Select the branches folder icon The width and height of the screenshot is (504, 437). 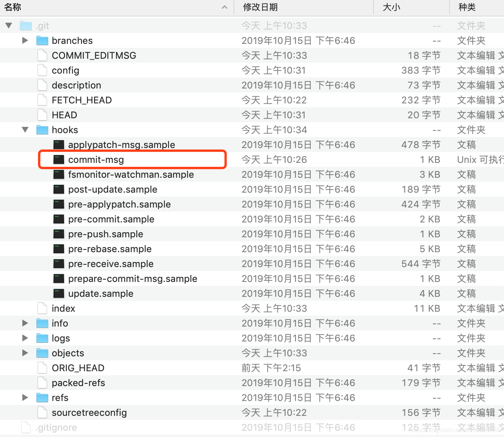click(42, 40)
